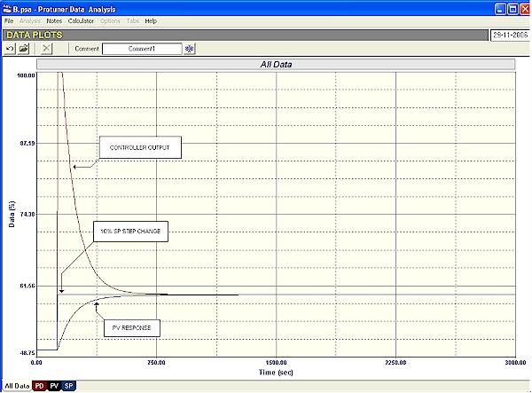Click the 3000.00 time axis value
This screenshot has width=532, height=393.
(x=515, y=363)
